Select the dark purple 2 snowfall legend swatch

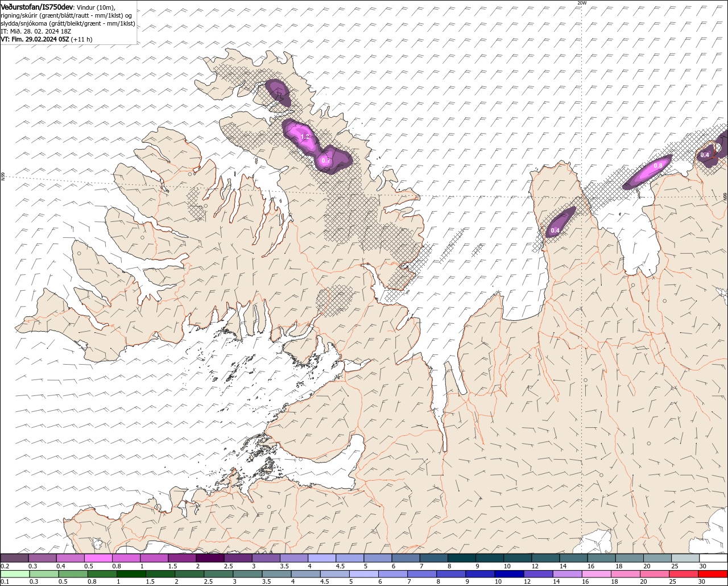pos(210,558)
